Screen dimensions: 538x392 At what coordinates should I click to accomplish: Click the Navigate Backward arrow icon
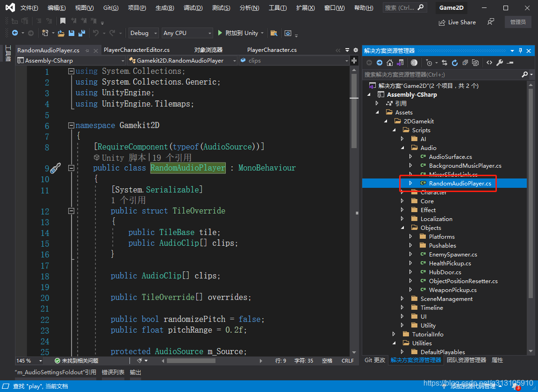tap(15, 33)
